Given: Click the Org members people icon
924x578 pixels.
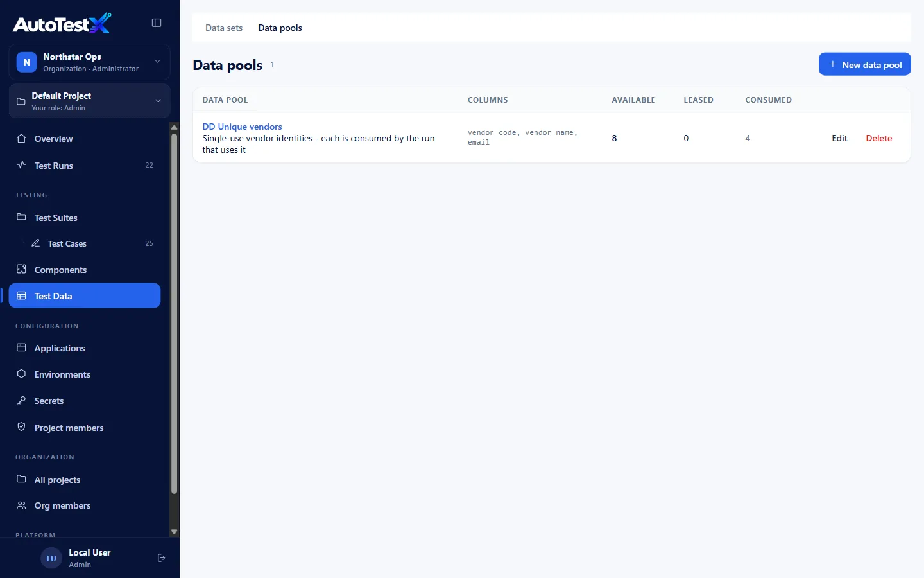Looking at the screenshot, I should click(21, 505).
